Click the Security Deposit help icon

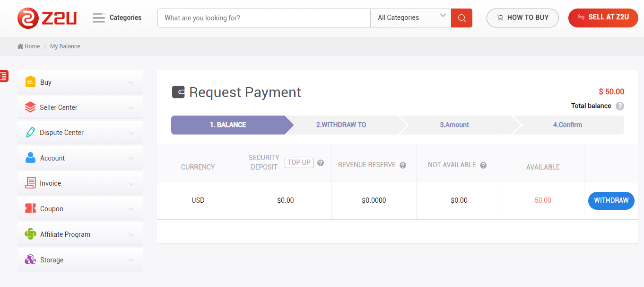(321, 163)
